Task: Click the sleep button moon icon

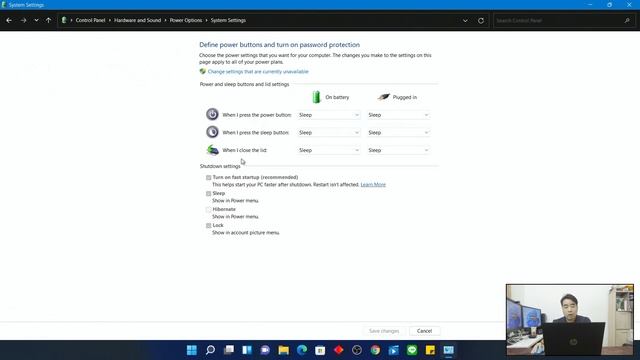Action: click(x=212, y=132)
